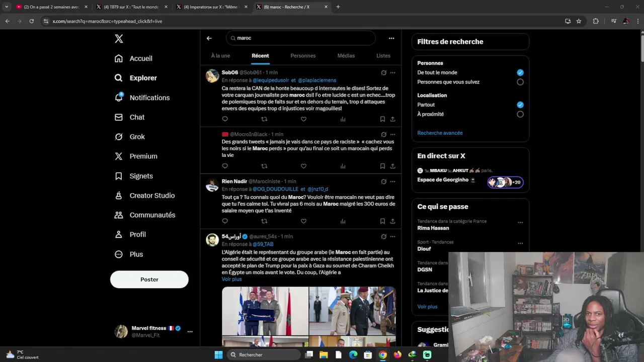Share Sob06's post
This screenshot has width=644, height=362.
pos(392,119)
